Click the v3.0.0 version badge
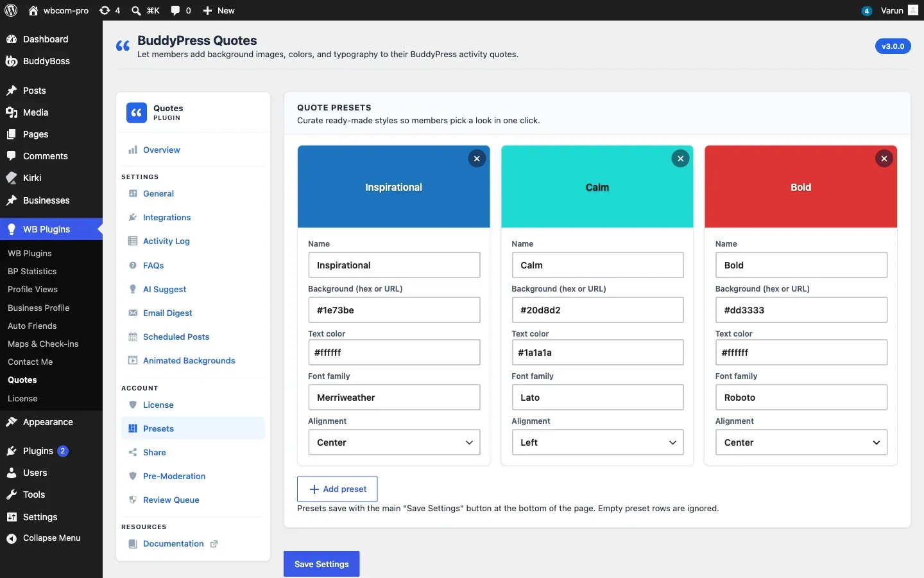The height and width of the screenshot is (578, 924). tap(893, 46)
